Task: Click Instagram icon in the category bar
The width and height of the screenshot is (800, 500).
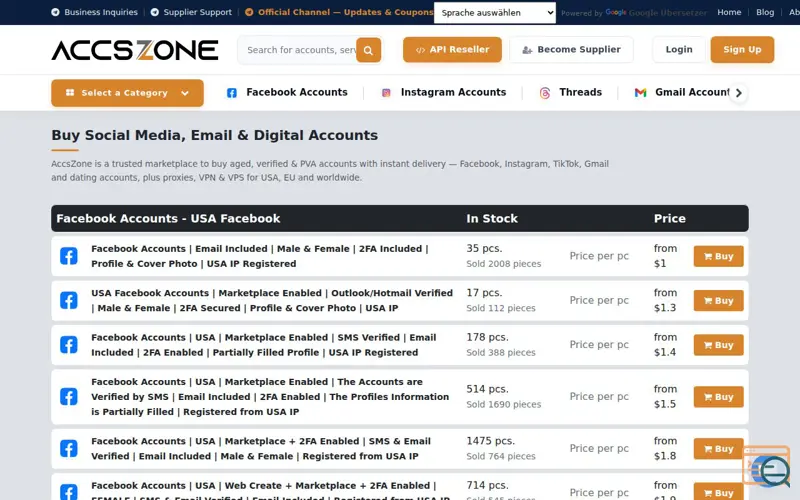Action: (x=386, y=93)
